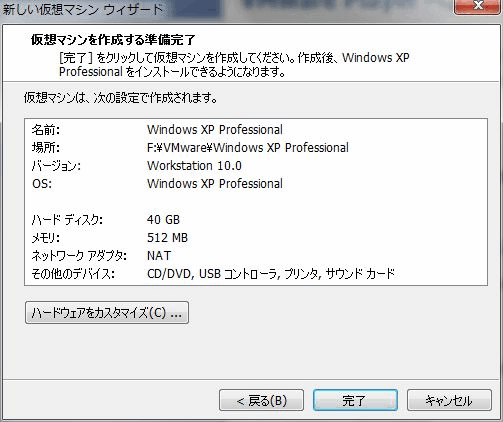Click the window title 新しい仮想マシン ウィザード
The image size is (503, 422).
click(83, 9)
